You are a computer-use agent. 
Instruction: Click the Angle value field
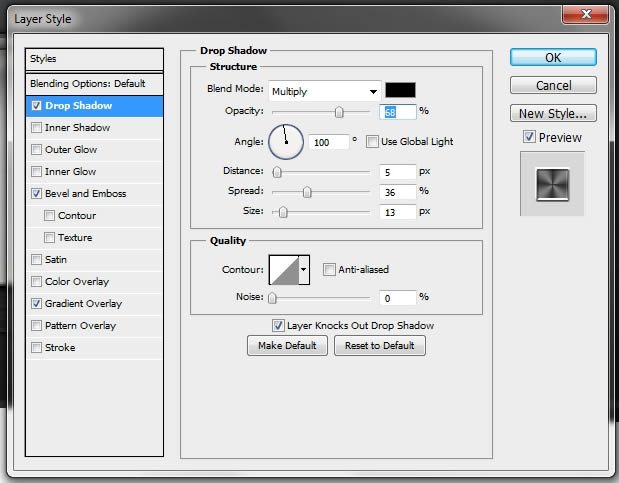[x=329, y=142]
